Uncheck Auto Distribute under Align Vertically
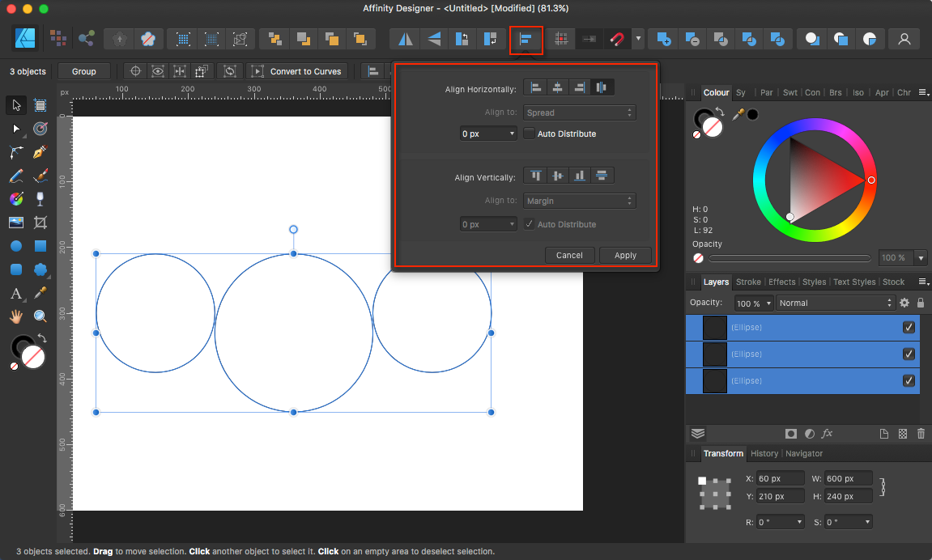The height and width of the screenshot is (560, 932). pyautogui.click(x=529, y=224)
